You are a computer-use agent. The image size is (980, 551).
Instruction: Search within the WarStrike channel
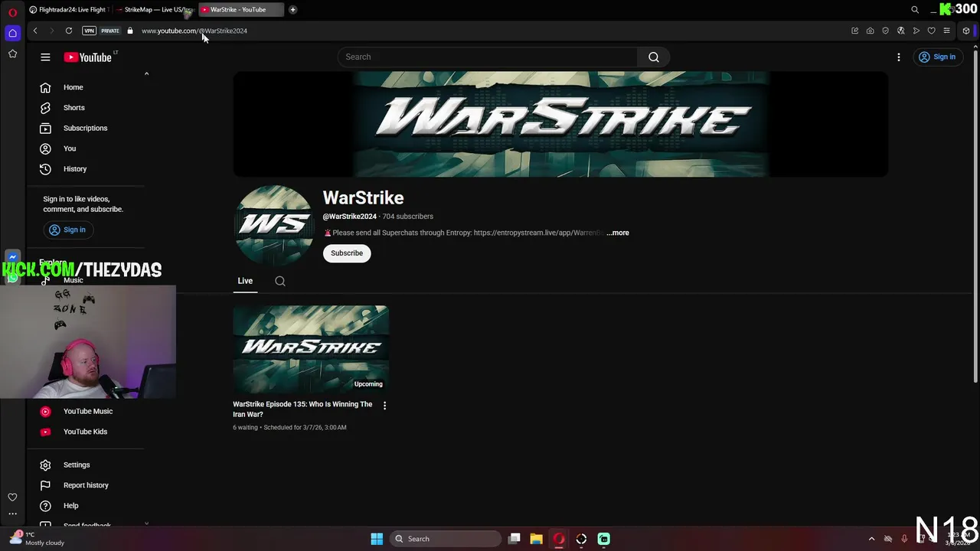pos(280,281)
